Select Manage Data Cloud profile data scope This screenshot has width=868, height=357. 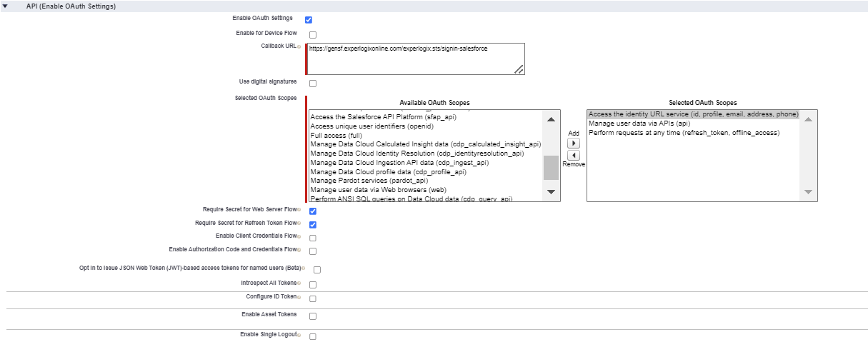426,172
